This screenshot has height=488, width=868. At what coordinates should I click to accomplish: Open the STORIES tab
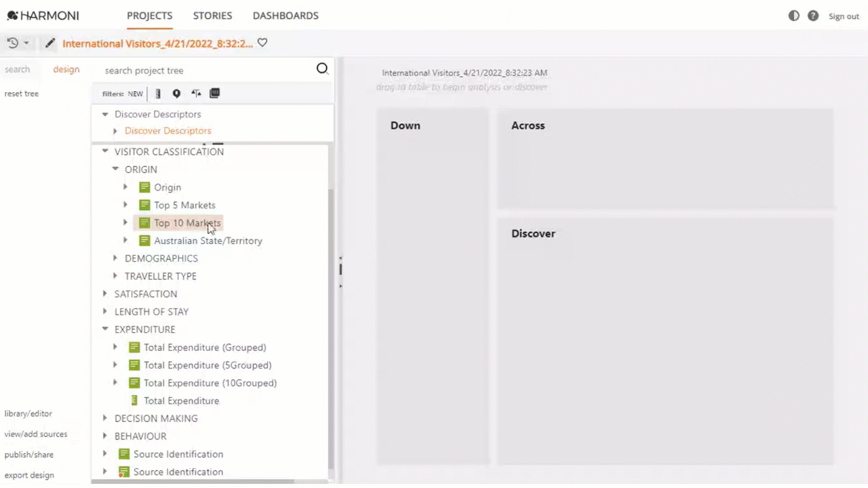[x=212, y=16]
